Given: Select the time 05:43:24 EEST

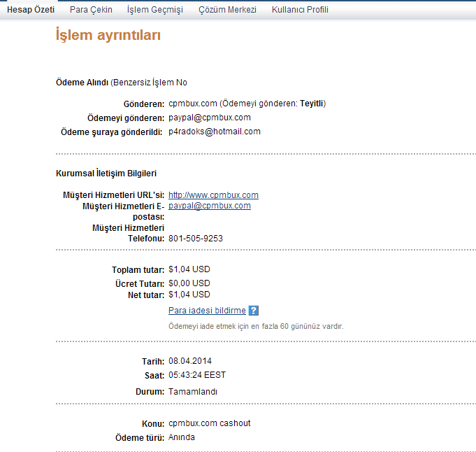Looking at the screenshot, I should click(197, 375).
